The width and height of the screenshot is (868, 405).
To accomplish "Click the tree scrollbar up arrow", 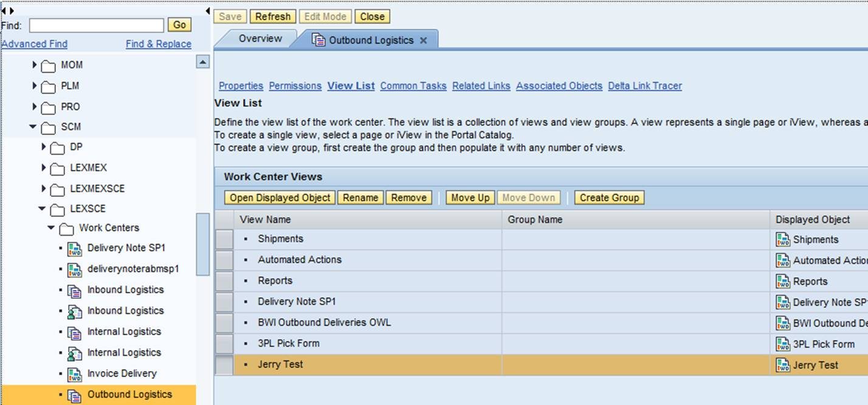I will click(203, 62).
